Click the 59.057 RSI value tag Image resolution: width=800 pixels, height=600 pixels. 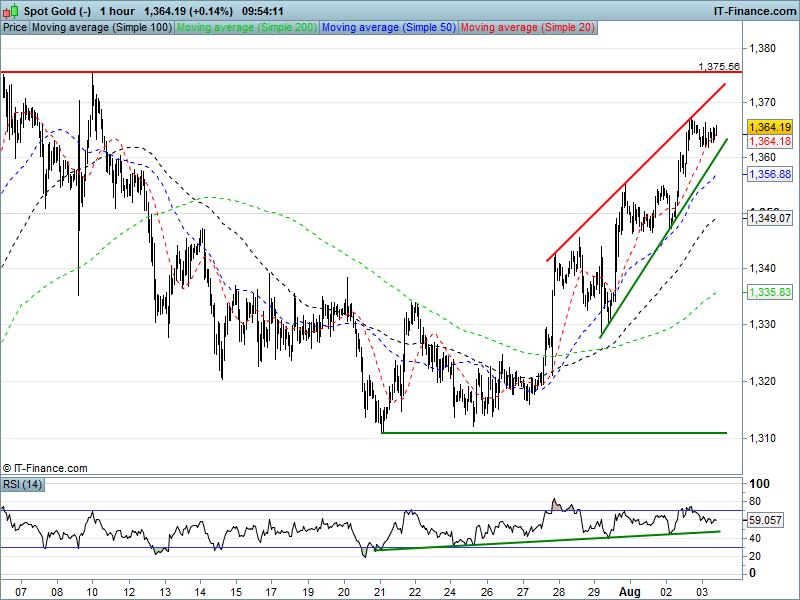point(765,520)
